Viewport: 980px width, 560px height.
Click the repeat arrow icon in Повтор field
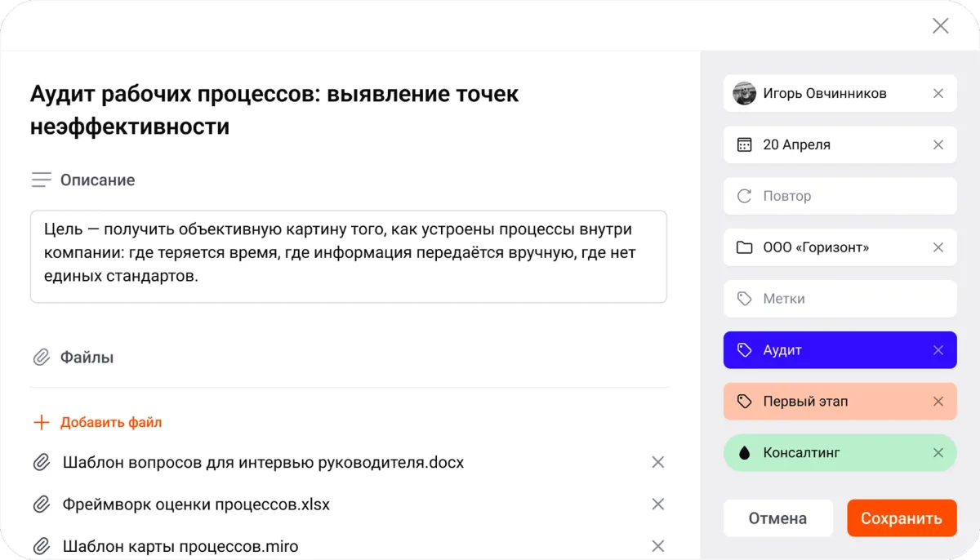(744, 196)
